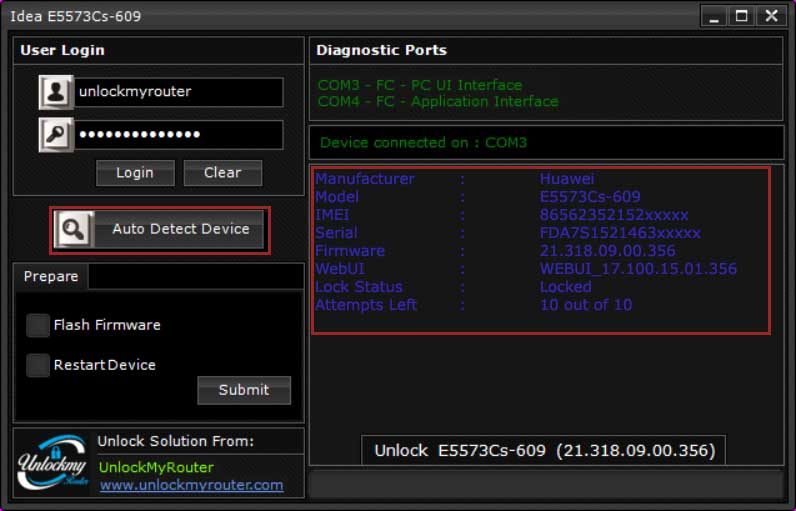The width and height of the screenshot is (796, 511).
Task: Click the User Login panel heading
Action: [x=62, y=50]
